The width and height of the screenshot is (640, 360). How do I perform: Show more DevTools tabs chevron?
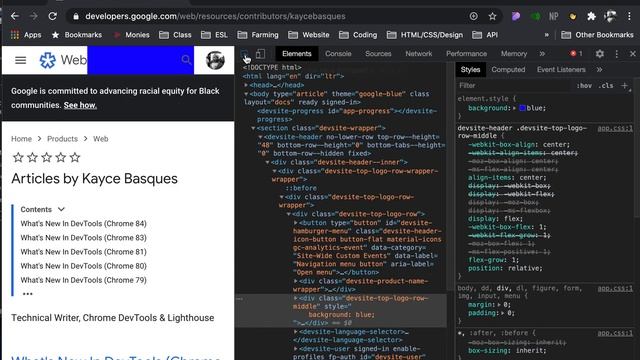point(542,54)
